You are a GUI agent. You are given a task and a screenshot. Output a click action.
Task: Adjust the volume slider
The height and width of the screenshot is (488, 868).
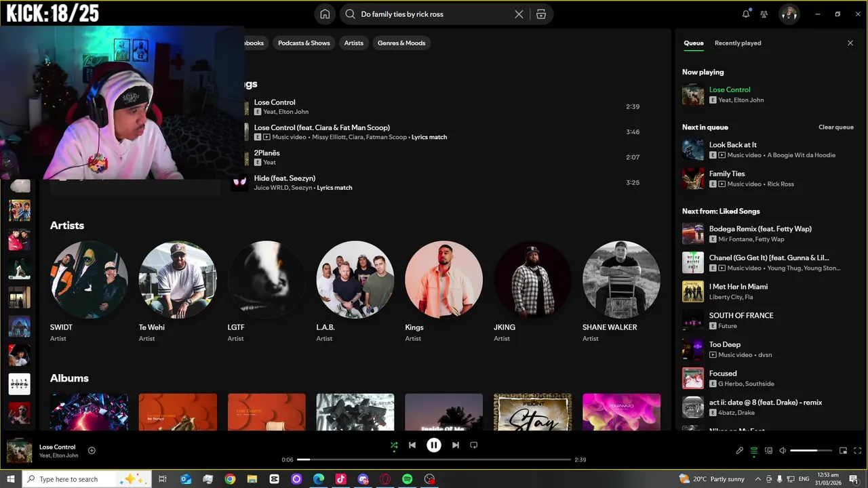pyautogui.click(x=811, y=451)
